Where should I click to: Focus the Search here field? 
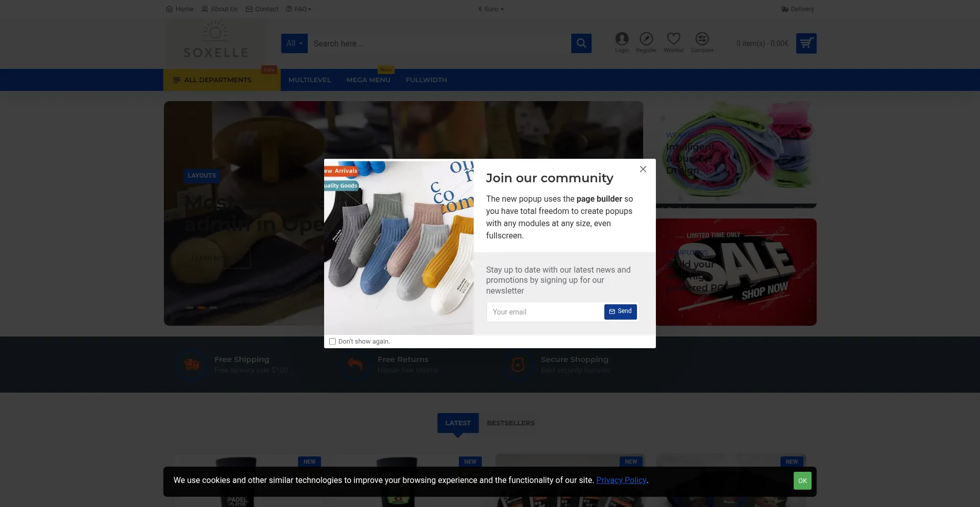click(439, 43)
